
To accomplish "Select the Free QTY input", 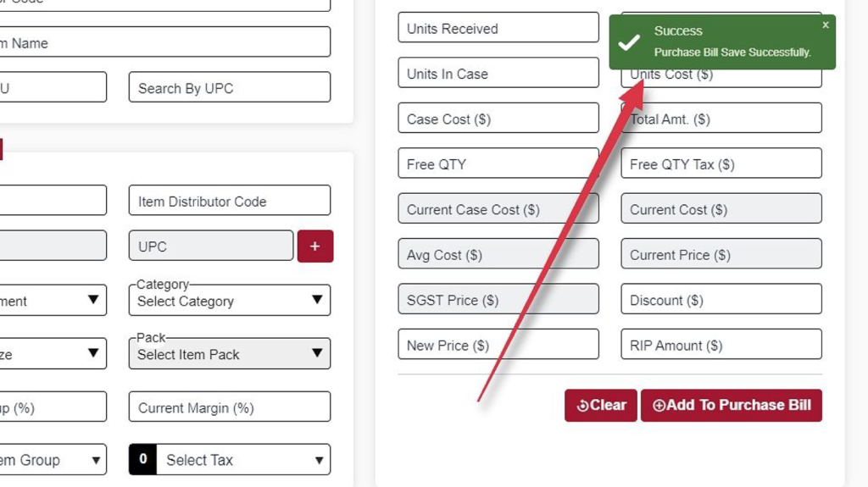I will click(498, 163).
